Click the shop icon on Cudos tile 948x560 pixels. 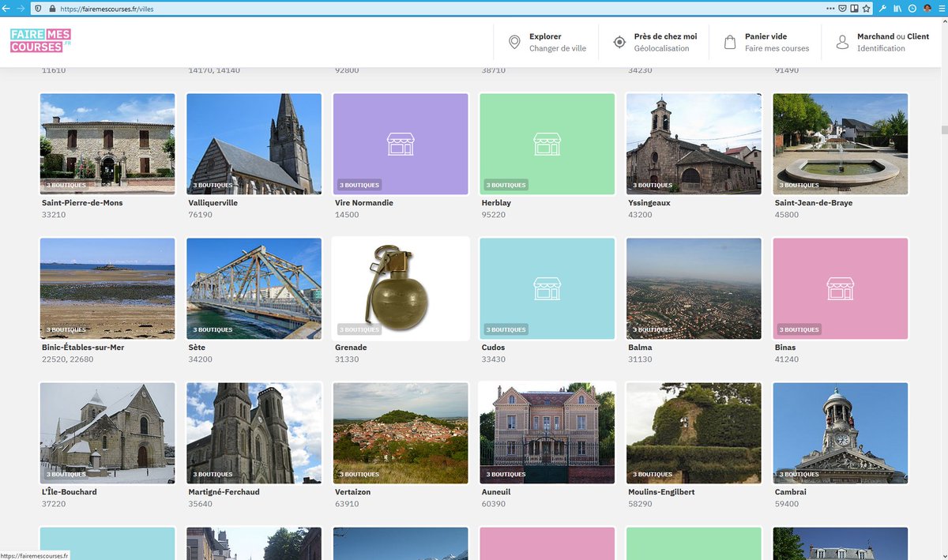(x=547, y=288)
